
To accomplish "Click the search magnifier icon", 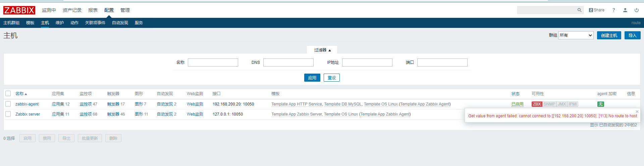I will click(579, 10).
